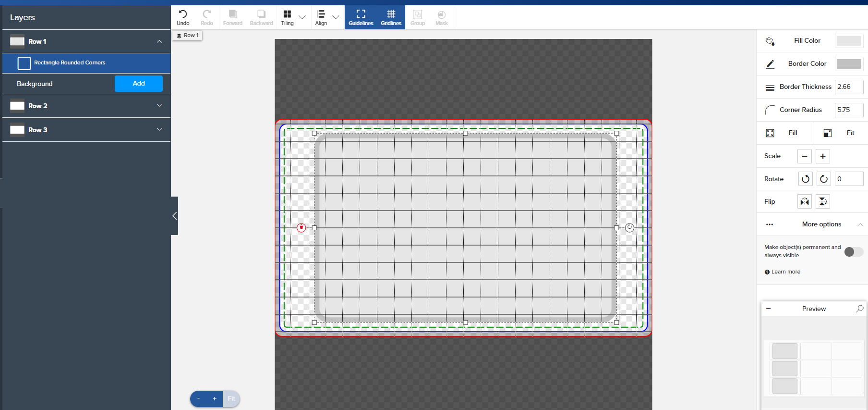Flip object vertically
The image size is (868, 410).
click(823, 201)
